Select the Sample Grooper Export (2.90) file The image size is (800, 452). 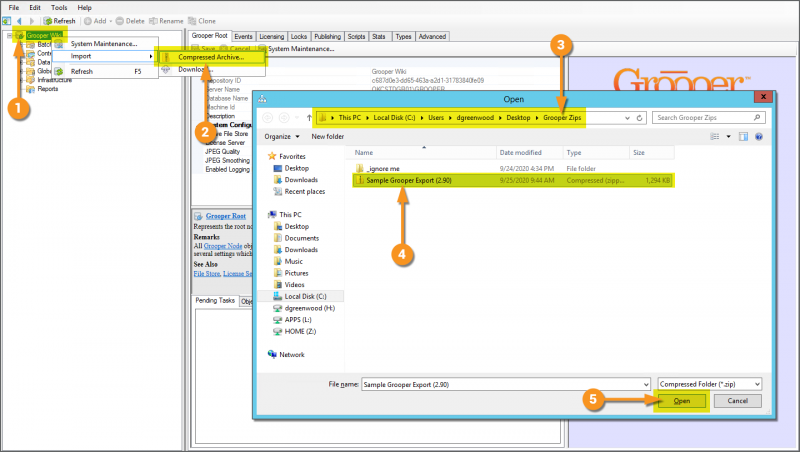pos(512,181)
